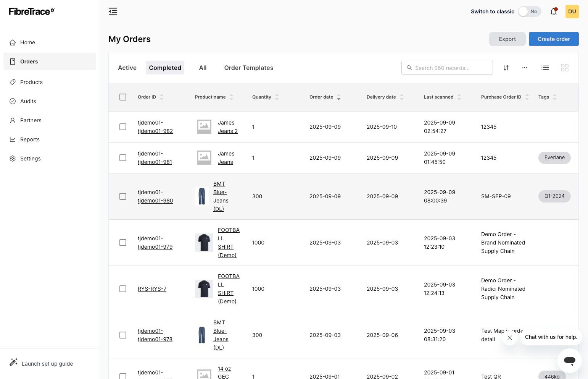Open the RYS-RYS-7 order link
This screenshot has width=588, height=379.
[x=152, y=289]
